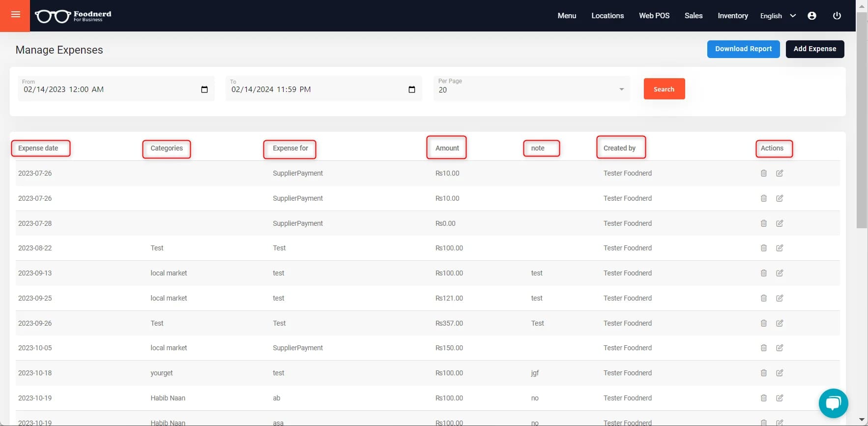Delete the Rs150.00 SupplierPayment expense
868x426 pixels.
pos(764,348)
